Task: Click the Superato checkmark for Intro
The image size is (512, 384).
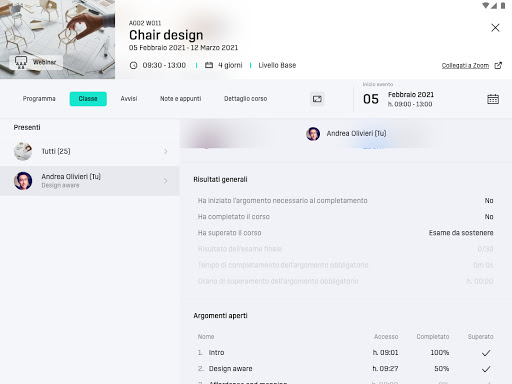Action: tap(486, 353)
